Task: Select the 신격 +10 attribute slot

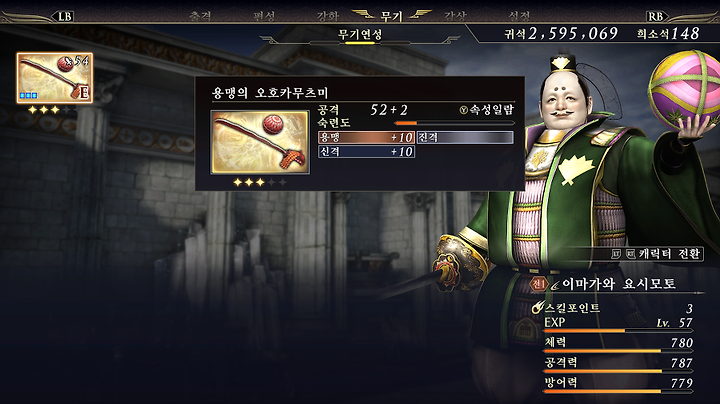Action: (366, 152)
